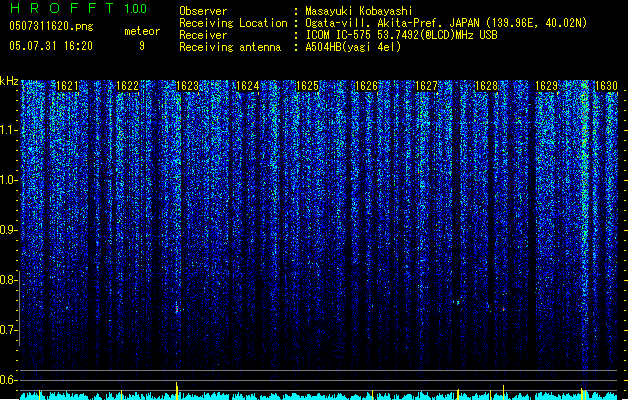Screen dimensions: 629x400
Task: Click the Observer label
Action: pyautogui.click(x=203, y=11)
